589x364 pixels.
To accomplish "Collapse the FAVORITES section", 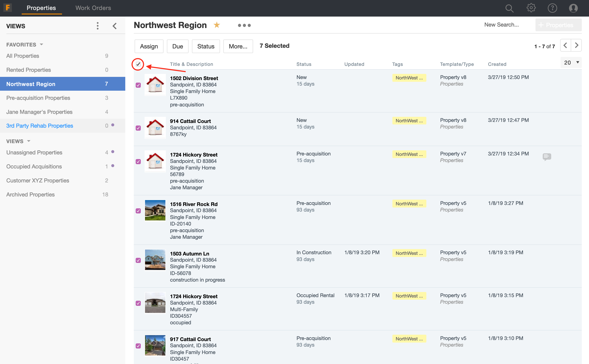I will 41,44.
